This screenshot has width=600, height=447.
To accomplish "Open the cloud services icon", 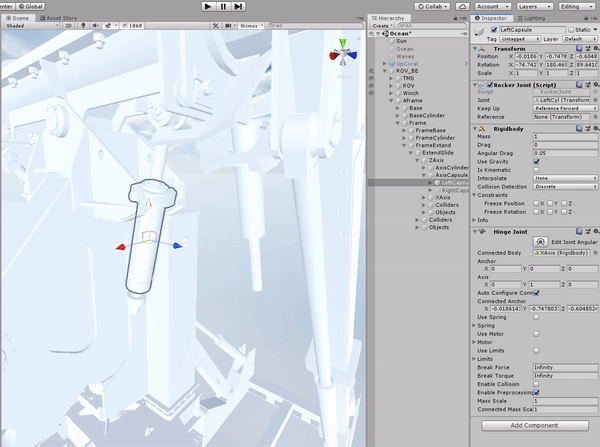I will tap(462, 7).
